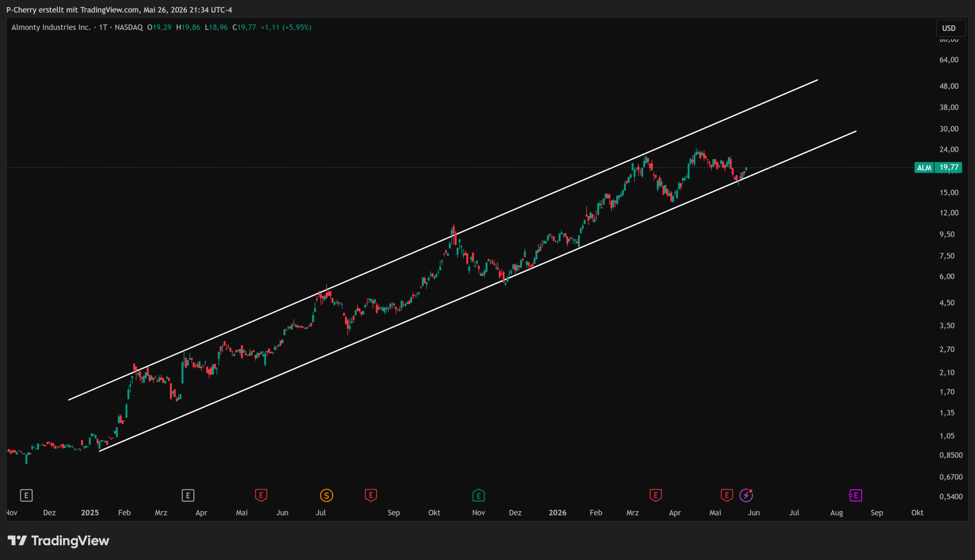This screenshot has height=560, width=975.
Task: Select the green earnings marker in November 2025
Action: click(x=478, y=495)
